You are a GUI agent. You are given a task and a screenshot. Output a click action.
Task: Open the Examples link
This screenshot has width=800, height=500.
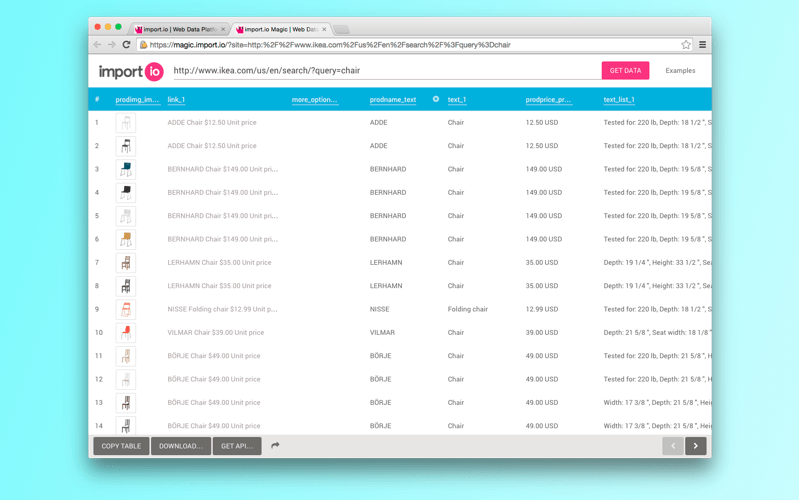pyautogui.click(x=680, y=70)
